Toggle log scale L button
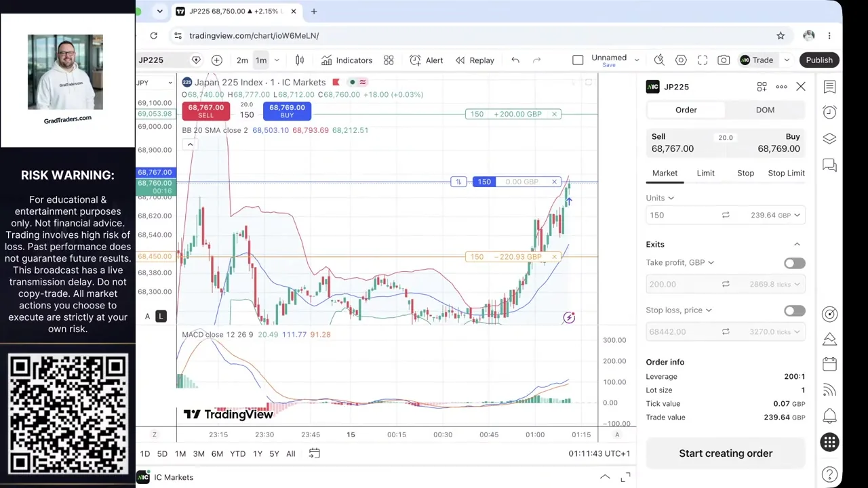 pos(161,317)
